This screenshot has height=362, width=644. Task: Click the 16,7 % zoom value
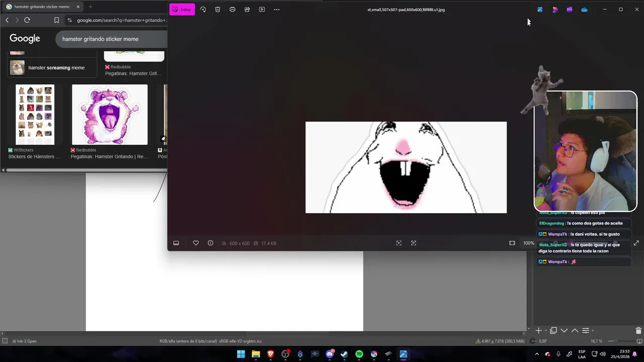596,341
